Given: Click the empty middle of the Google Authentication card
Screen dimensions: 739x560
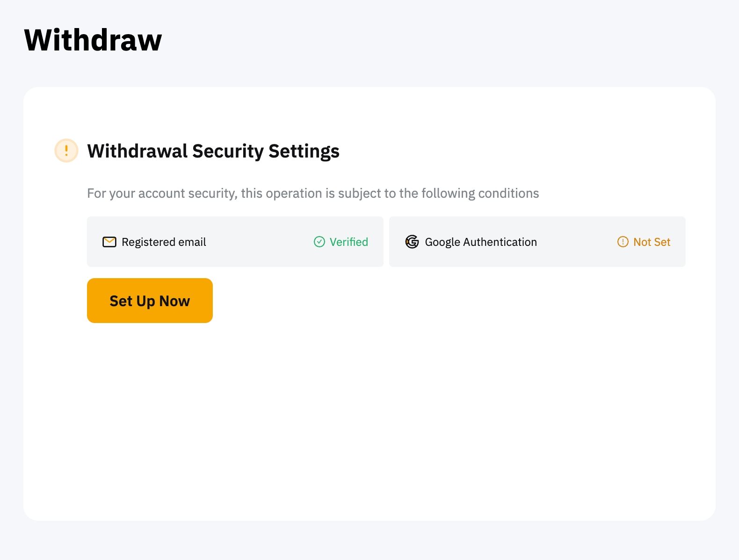Looking at the screenshot, I should (577, 242).
